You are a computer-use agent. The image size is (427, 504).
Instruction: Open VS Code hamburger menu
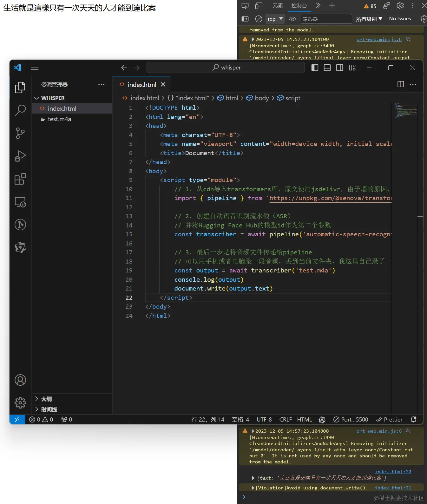click(x=35, y=68)
